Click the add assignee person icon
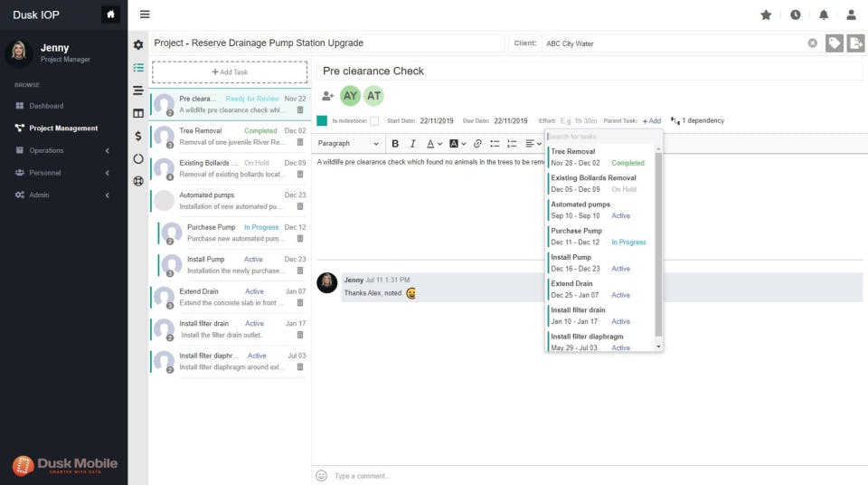 pyautogui.click(x=327, y=96)
